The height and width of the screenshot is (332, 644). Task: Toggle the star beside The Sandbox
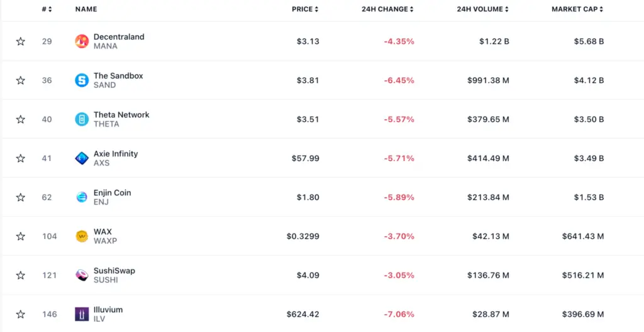(x=21, y=80)
